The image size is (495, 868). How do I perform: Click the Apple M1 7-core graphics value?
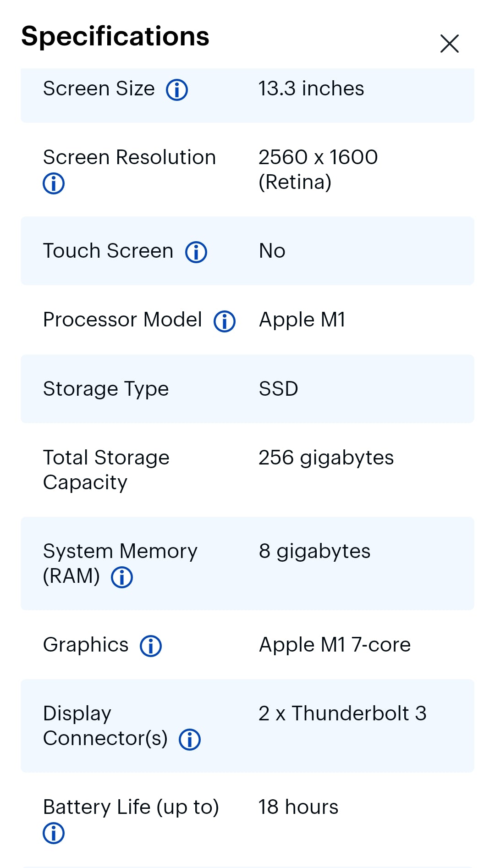(x=335, y=645)
